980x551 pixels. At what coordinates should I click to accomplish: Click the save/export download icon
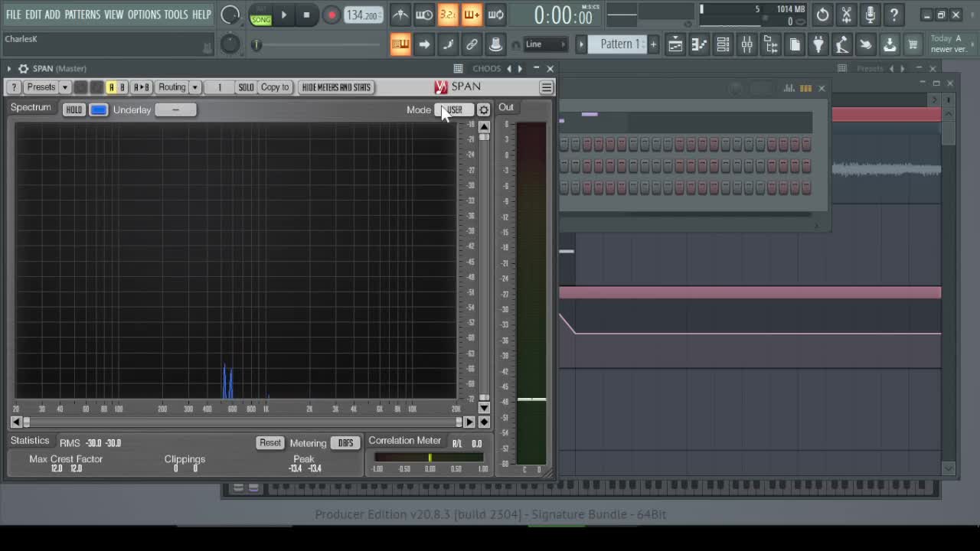click(890, 45)
